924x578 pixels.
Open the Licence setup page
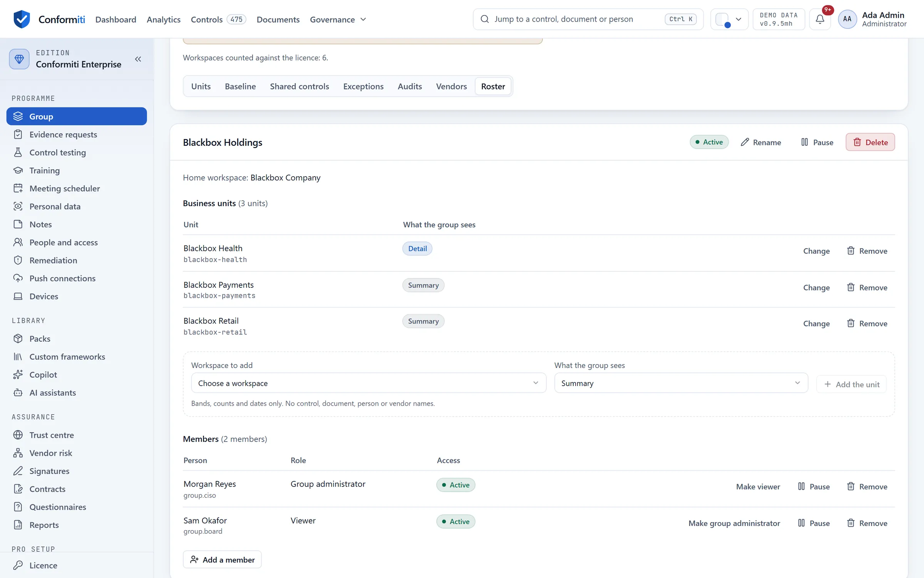(x=77, y=565)
